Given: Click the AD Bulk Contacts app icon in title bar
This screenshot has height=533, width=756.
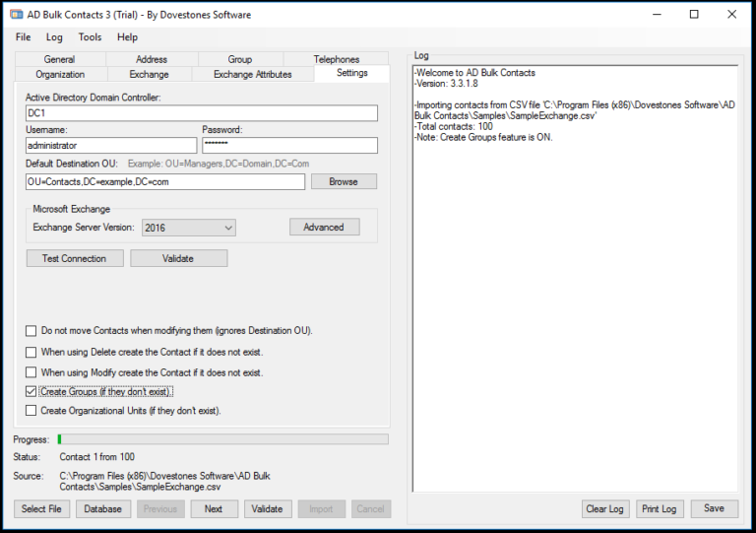Looking at the screenshot, I should coord(17,15).
